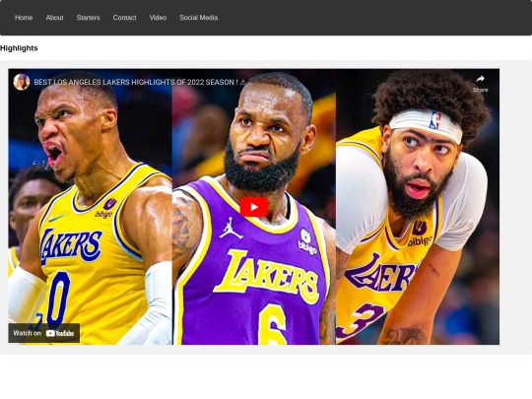Switch to the Video section
532x399 pixels.
click(158, 18)
